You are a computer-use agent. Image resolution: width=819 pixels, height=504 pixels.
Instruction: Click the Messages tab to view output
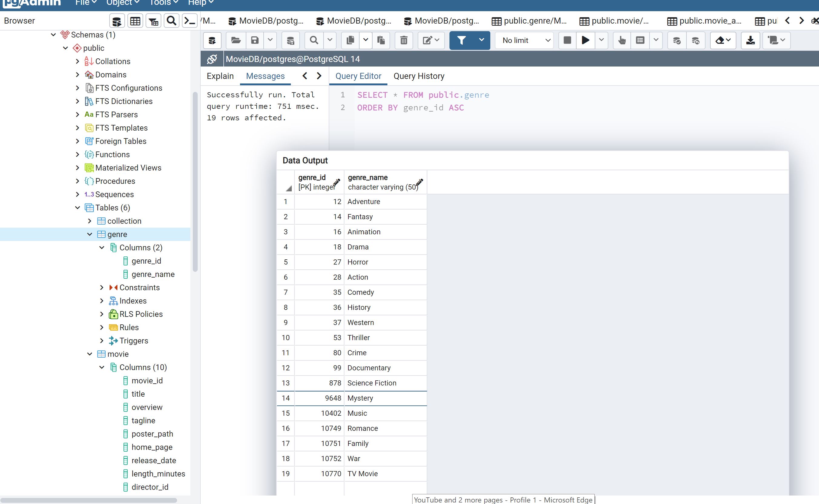[266, 76]
